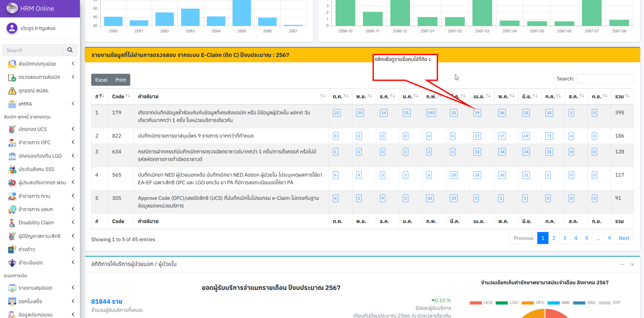This screenshot has width=644, height=318.
Task: Open ข้าราชการ OFC menu item
Action: (34, 142)
